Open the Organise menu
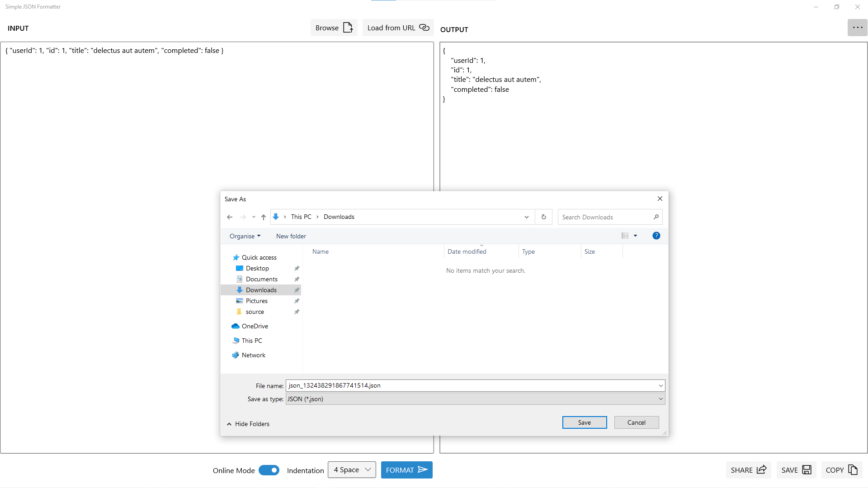The width and height of the screenshot is (868, 488). pyautogui.click(x=245, y=236)
